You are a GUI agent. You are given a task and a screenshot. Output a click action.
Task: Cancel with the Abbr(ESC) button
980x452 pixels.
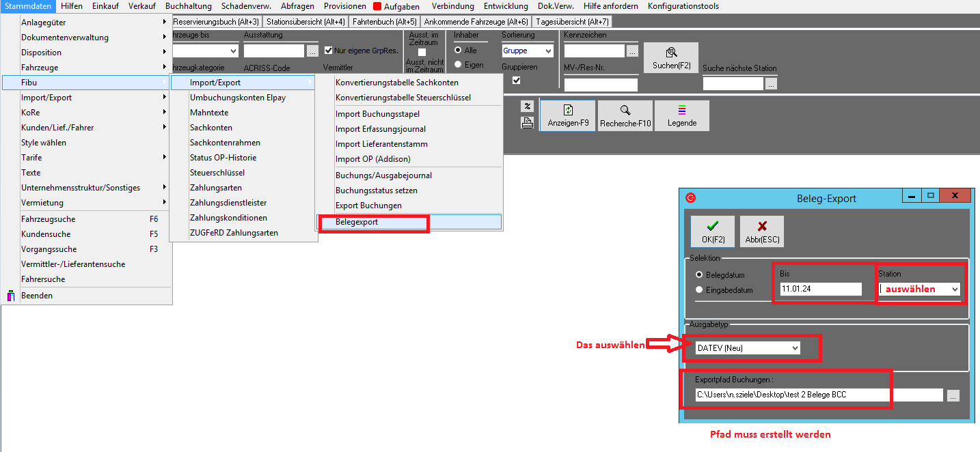coord(762,231)
